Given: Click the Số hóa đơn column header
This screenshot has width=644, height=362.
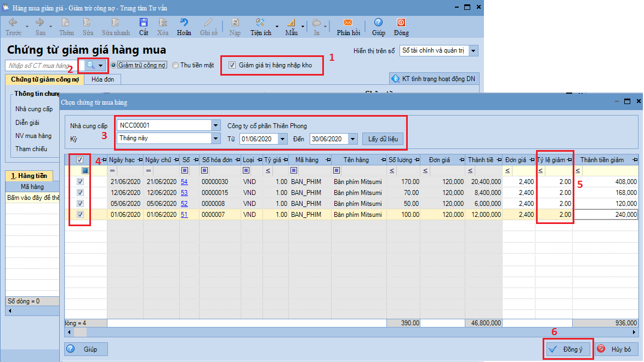Looking at the screenshot, I should click(x=220, y=160).
